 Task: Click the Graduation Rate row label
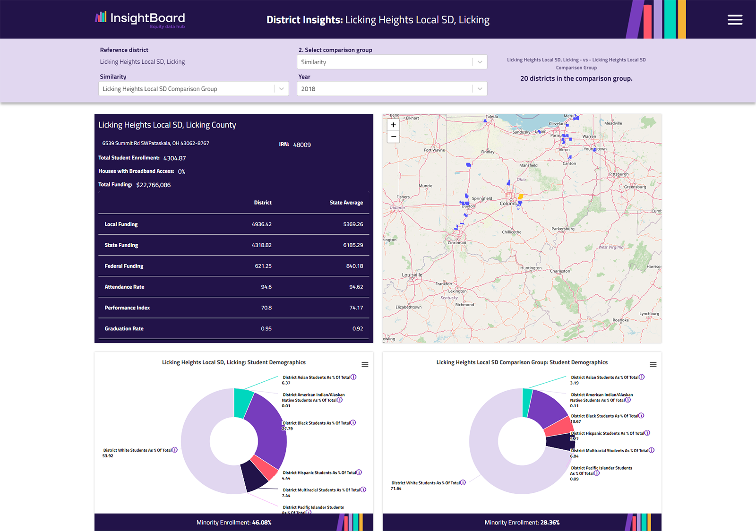coord(124,328)
